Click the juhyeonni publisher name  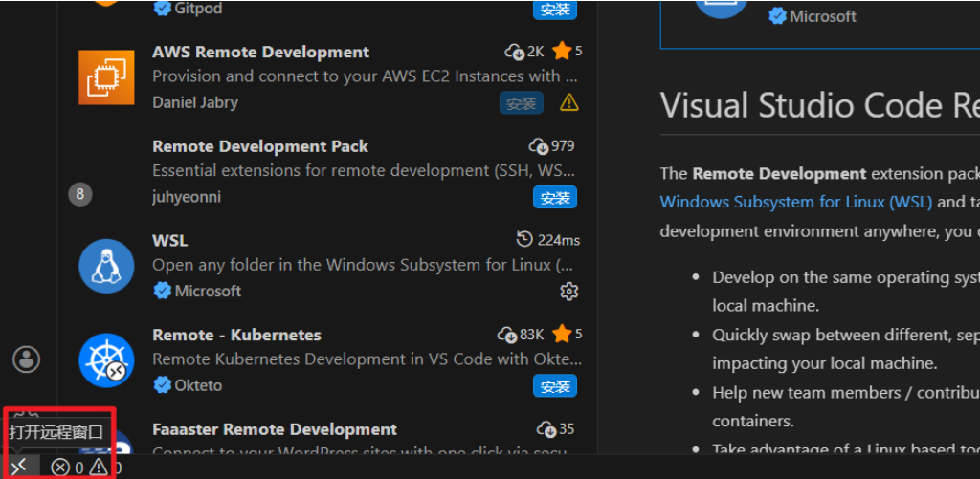coord(187,197)
